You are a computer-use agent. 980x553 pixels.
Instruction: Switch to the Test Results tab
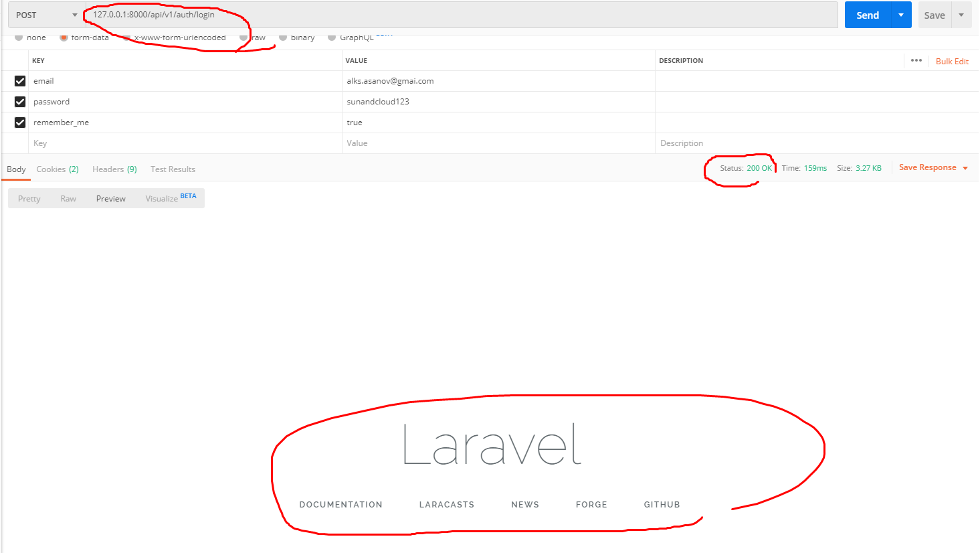173,169
